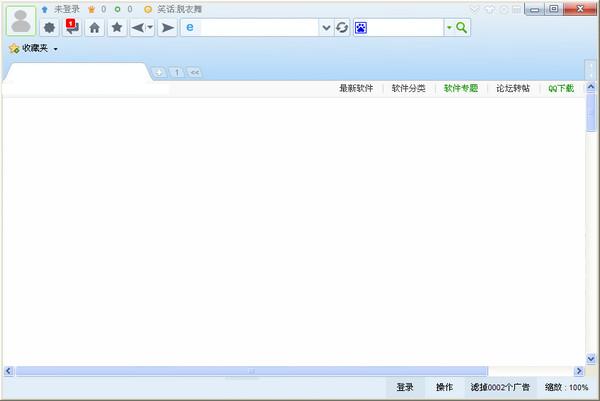Click the horizontal scrollbar thumb

tap(252, 371)
